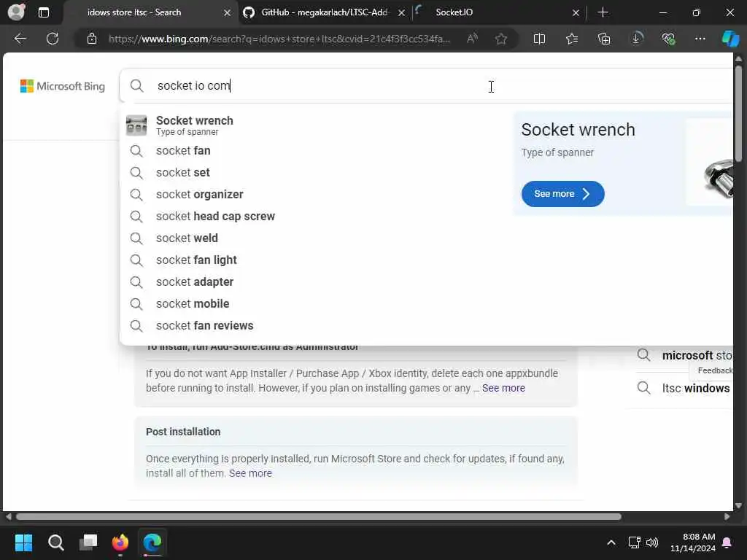Open Task View on the taskbar
The height and width of the screenshot is (560, 747).
(x=88, y=542)
